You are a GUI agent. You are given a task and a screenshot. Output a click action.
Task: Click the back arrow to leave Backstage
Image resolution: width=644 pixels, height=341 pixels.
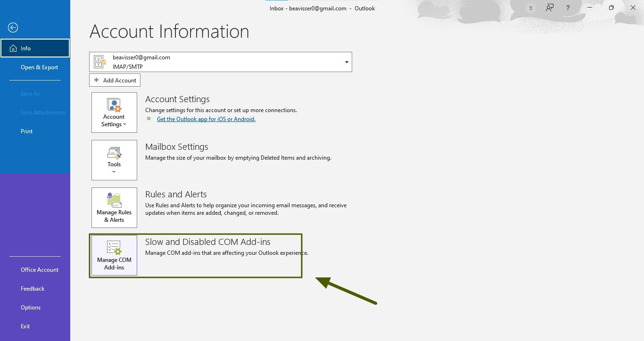(13, 28)
